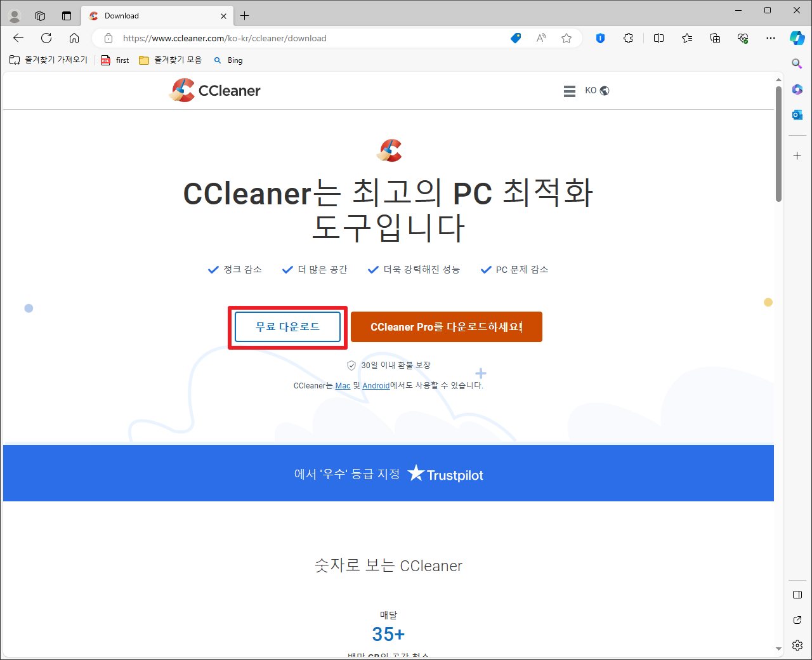Click the page scrollbar down arrow
The image size is (812, 660).
[778, 649]
